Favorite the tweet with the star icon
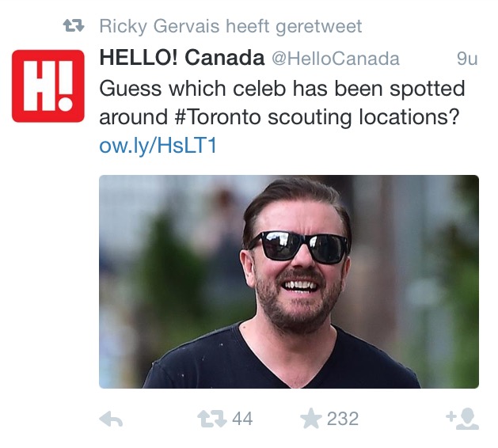The image size is (498, 448). (x=310, y=419)
